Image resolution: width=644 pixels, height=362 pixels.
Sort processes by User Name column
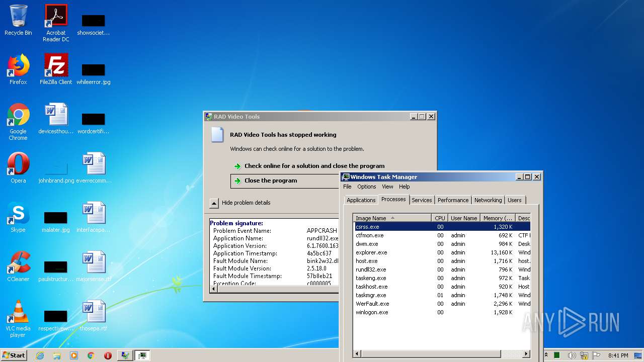464,218
